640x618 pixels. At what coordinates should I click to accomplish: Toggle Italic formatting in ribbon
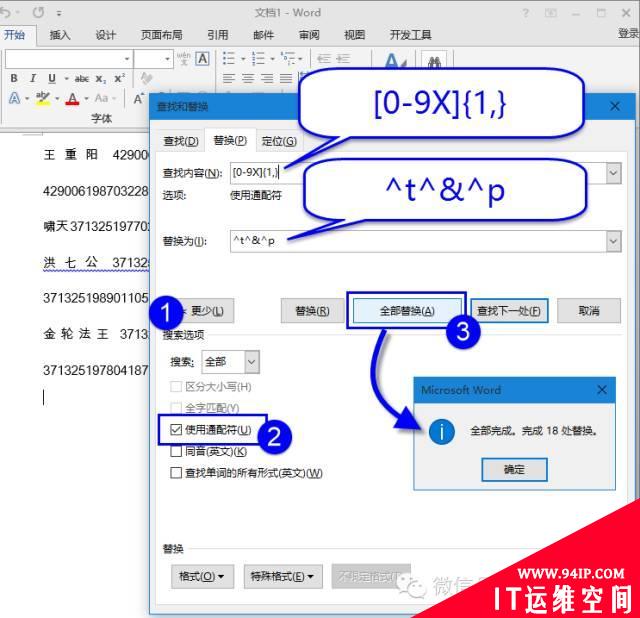coord(33,78)
